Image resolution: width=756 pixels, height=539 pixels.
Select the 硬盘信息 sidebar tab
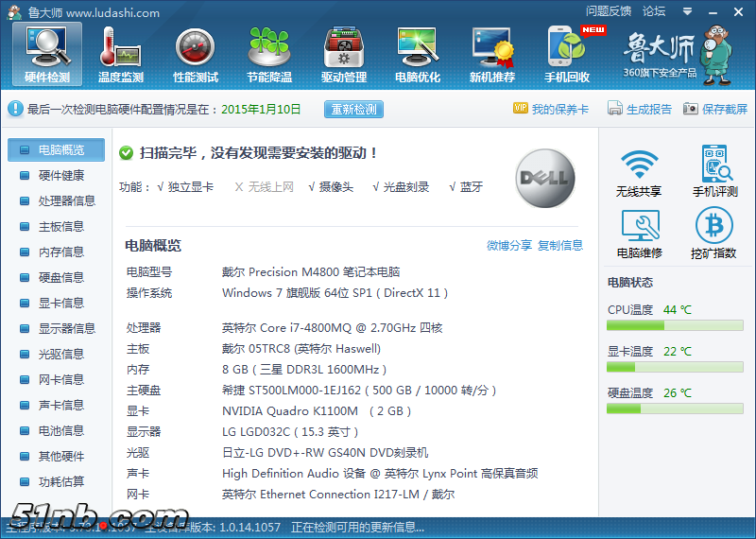coord(57,277)
